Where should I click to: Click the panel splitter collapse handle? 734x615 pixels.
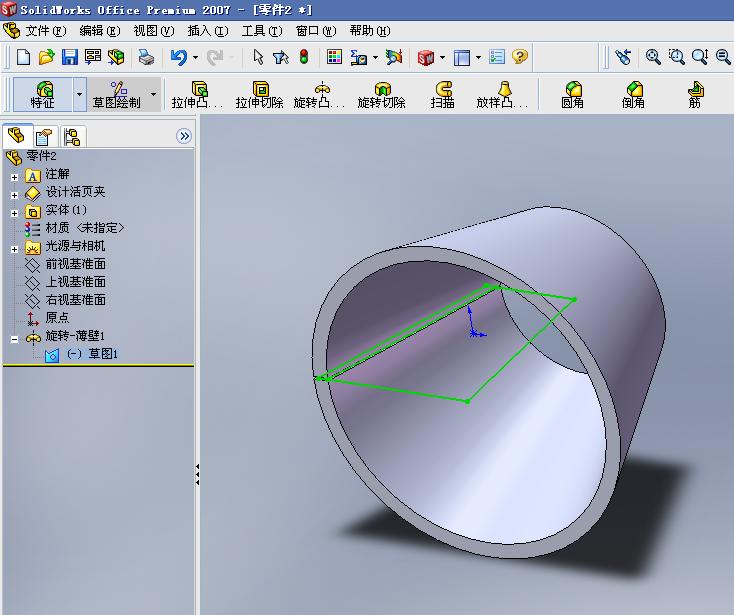[198, 475]
